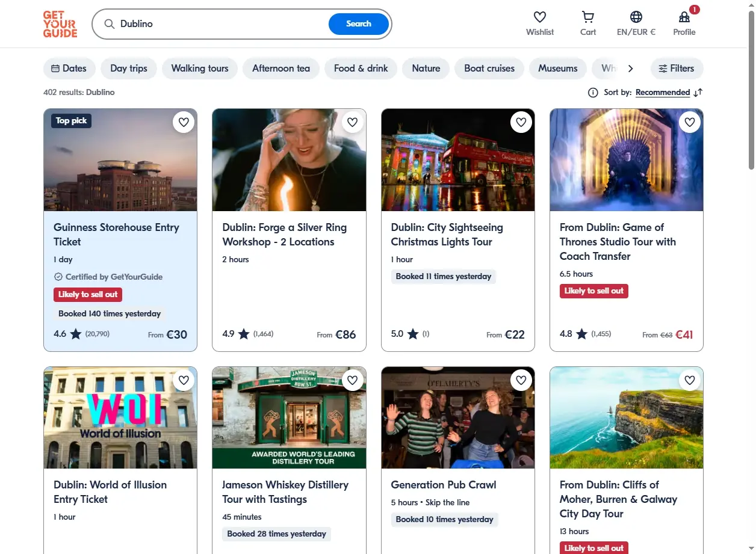The height and width of the screenshot is (554, 756).
Task: Expand more category chips with right chevron
Action: coord(630,69)
